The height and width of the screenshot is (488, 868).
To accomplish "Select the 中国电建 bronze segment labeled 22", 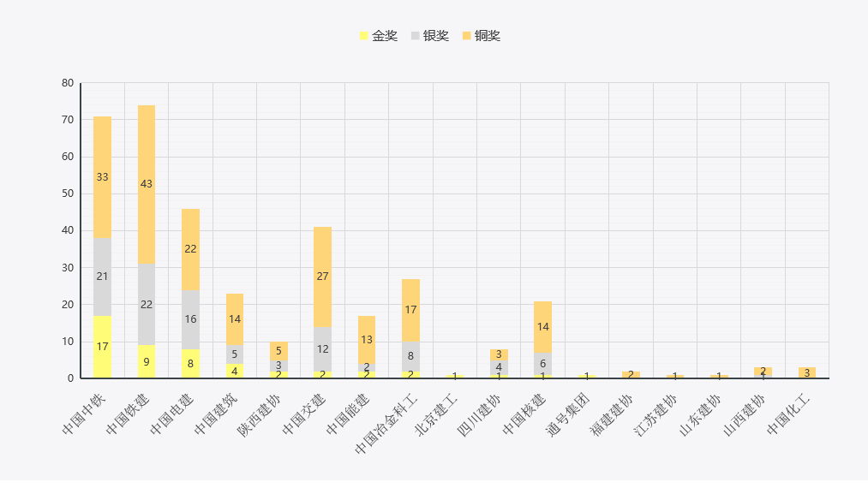I will (x=190, y=249).
